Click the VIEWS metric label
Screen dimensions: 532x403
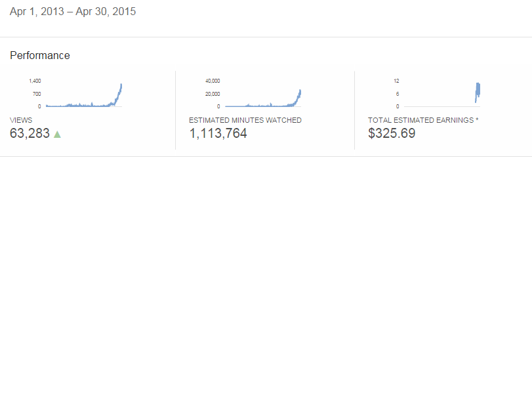21,121
